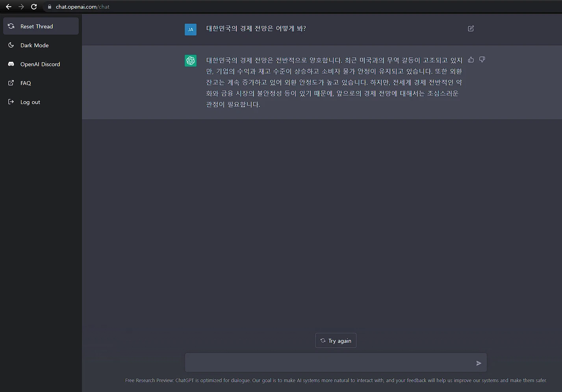Edit the question using the pencil icon
Image resolution: width=562 pixels, height=392 pixels.
[471, 28]
